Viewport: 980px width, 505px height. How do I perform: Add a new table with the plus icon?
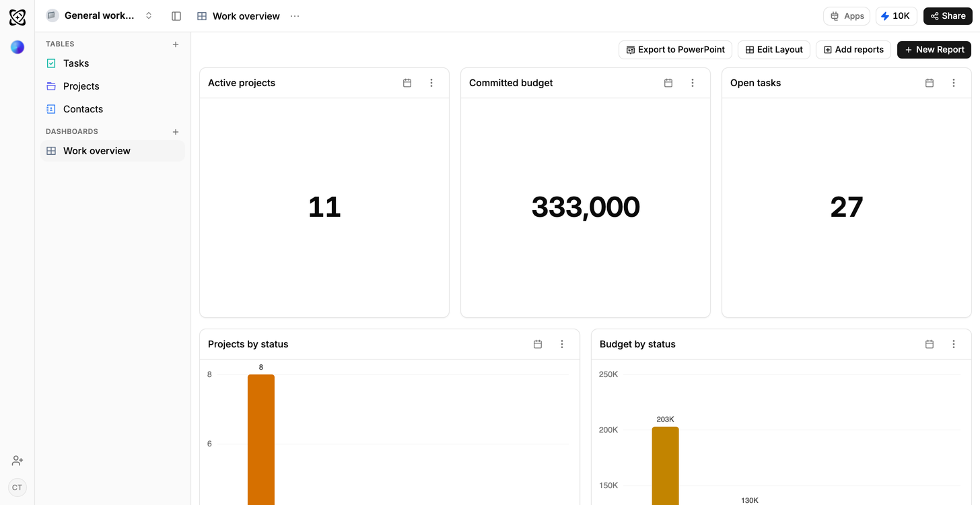pos(176,44)
